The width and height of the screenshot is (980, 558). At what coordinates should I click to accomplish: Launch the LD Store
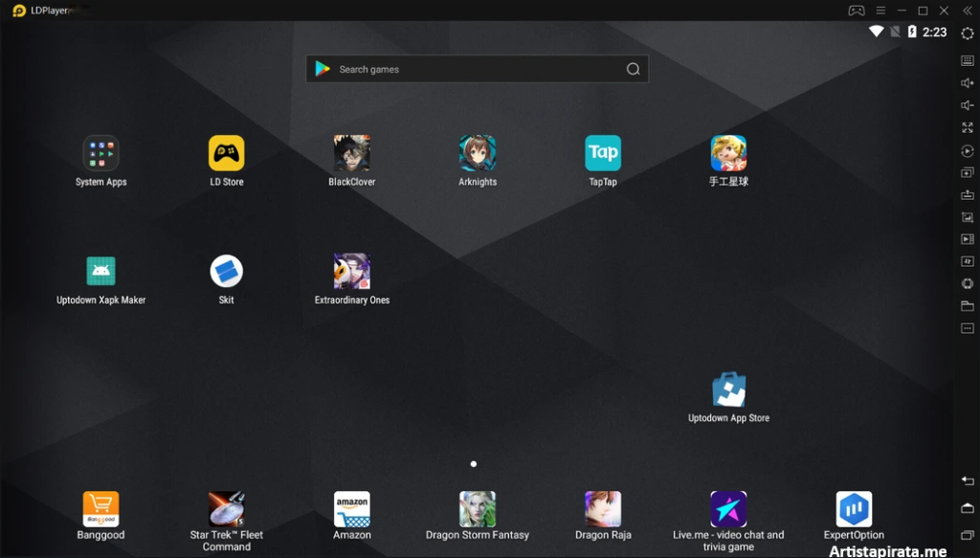[226, 153]
